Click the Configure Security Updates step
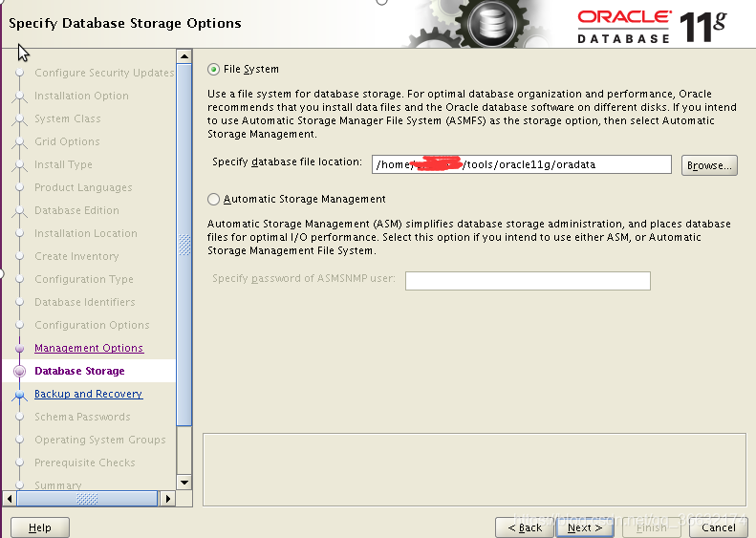This screenshot has width=756, height=538. (104, 73)
